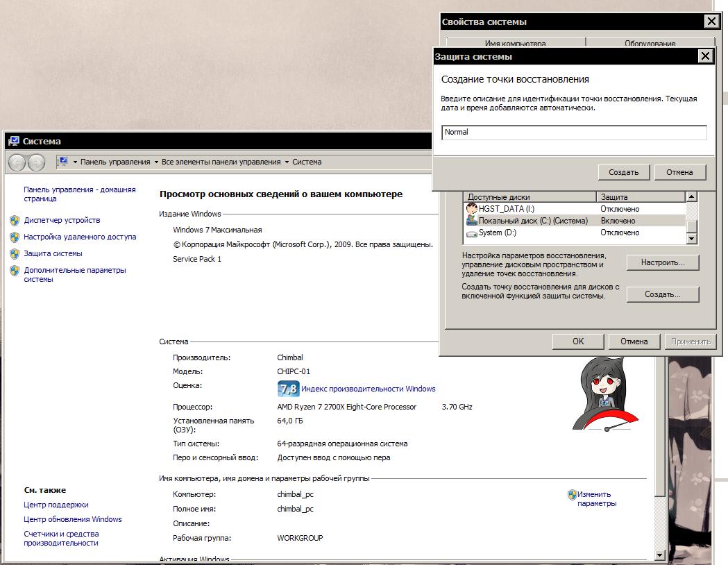
Task: Click shield icon beside Дополнительные параметры системы
Action: click(x=15, y=271)
